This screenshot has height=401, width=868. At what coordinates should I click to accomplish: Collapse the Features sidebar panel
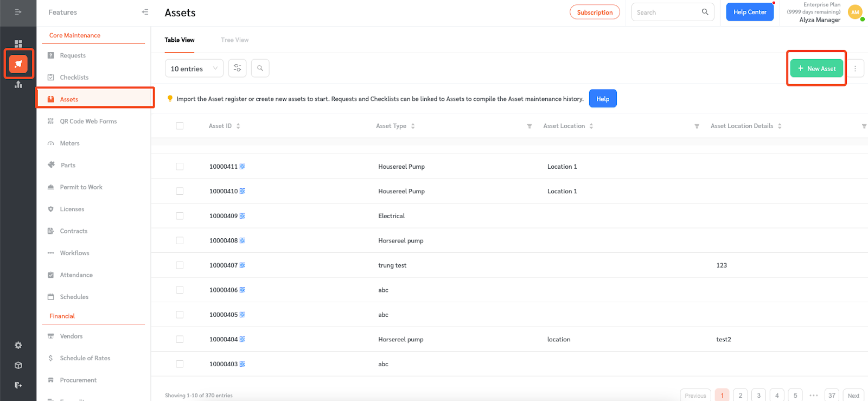pos(145,12)
